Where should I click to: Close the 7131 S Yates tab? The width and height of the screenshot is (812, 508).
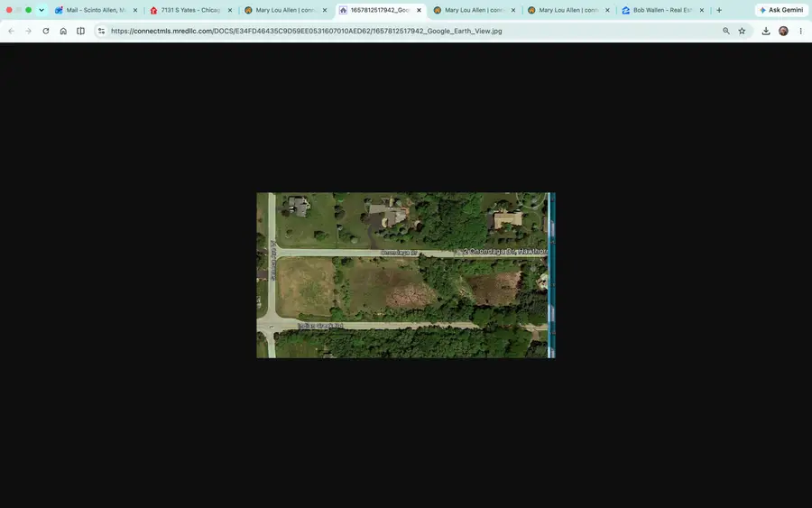(230, 10)
